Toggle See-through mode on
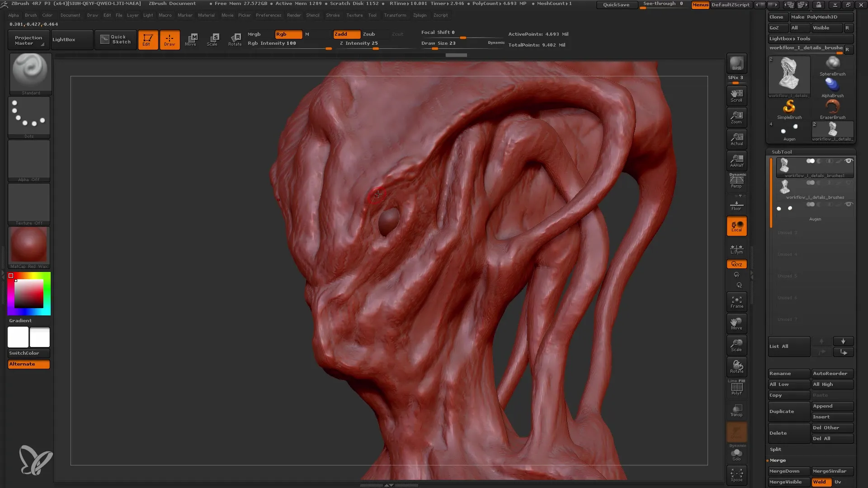 tap(664, 4)
